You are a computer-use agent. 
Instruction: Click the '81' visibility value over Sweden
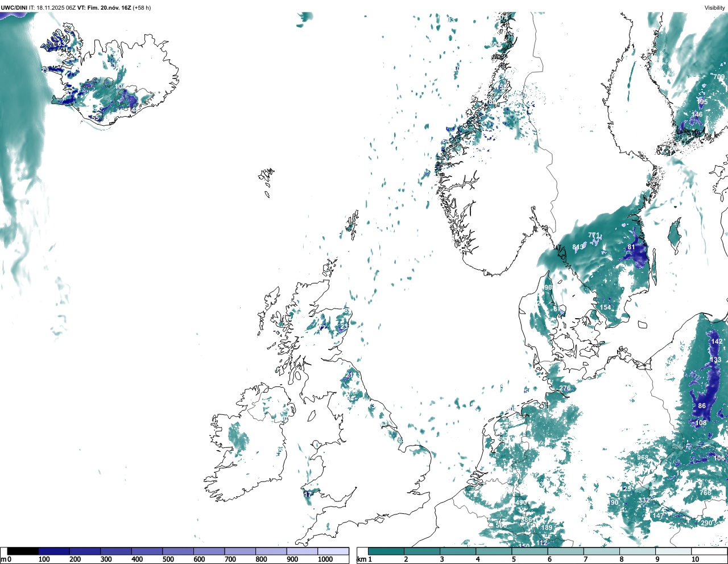click(631, 247)
